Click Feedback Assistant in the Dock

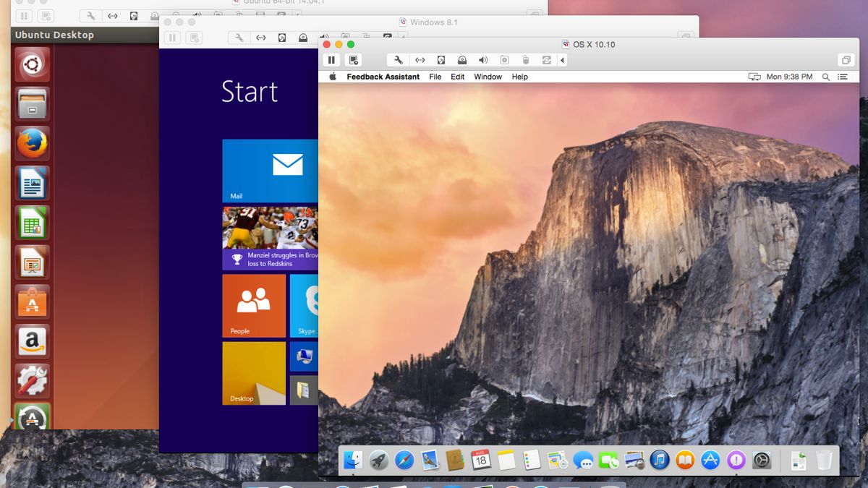(x=736, y=460)
